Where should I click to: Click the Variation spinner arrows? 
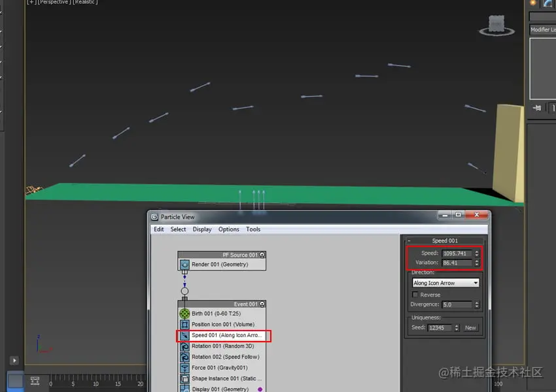[477, 263]
